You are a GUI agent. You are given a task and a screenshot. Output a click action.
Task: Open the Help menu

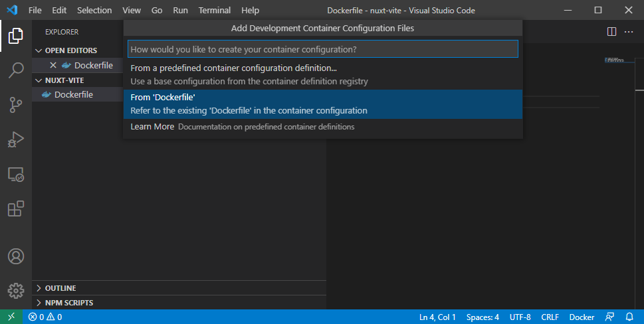pos(250,10)
